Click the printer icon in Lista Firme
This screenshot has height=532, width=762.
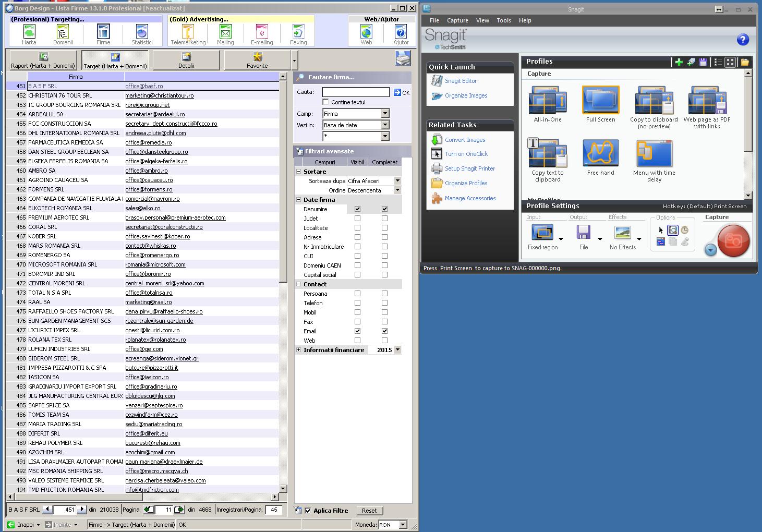pyautogui.click(x=403, y=58)
